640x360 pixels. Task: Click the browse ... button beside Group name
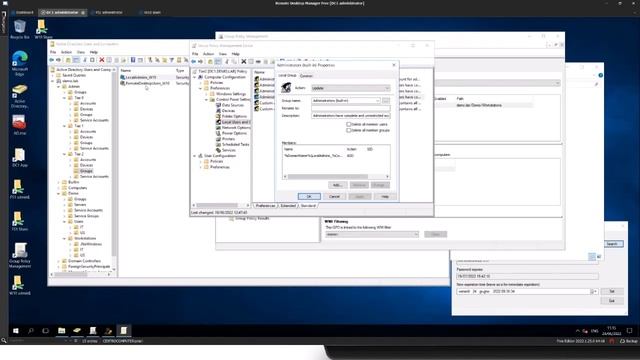click(386, 100)
